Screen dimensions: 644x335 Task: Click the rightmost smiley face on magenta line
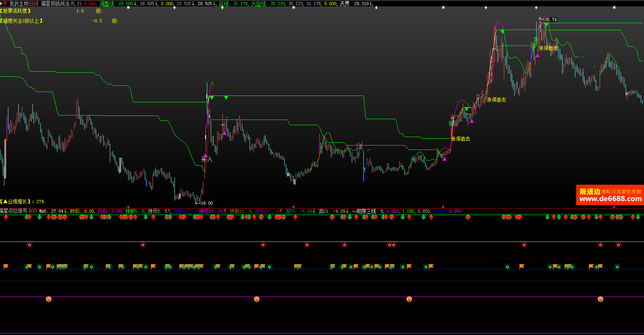[x=600, y=299]
